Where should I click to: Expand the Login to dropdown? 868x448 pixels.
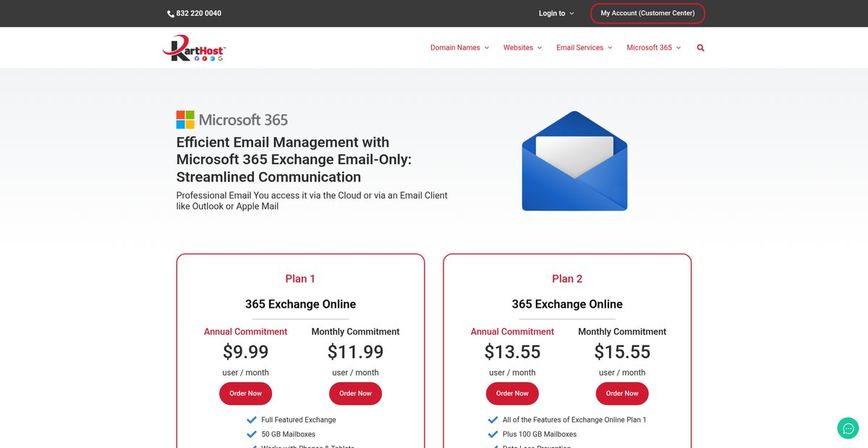click(x=556, y=14)
